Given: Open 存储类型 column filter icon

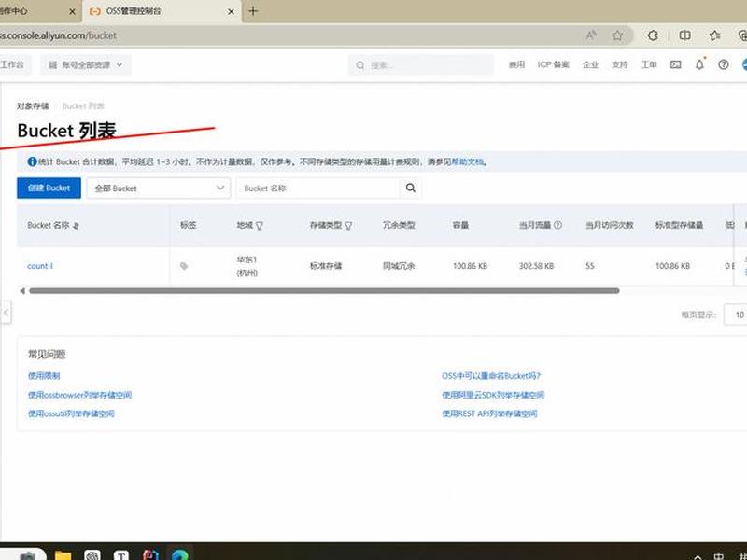Looking at the screenshot, I should [348, 226].
